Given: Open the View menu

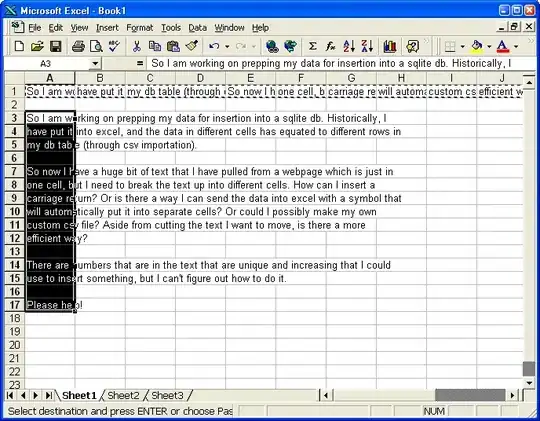Looking at the screenshot, I should [x=79, y=28].
